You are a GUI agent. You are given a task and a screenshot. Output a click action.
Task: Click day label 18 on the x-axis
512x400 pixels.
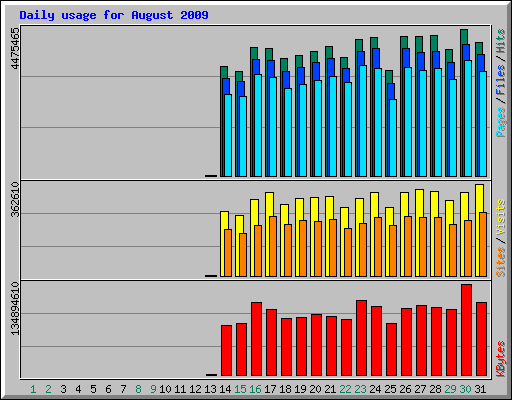[285, 389]
